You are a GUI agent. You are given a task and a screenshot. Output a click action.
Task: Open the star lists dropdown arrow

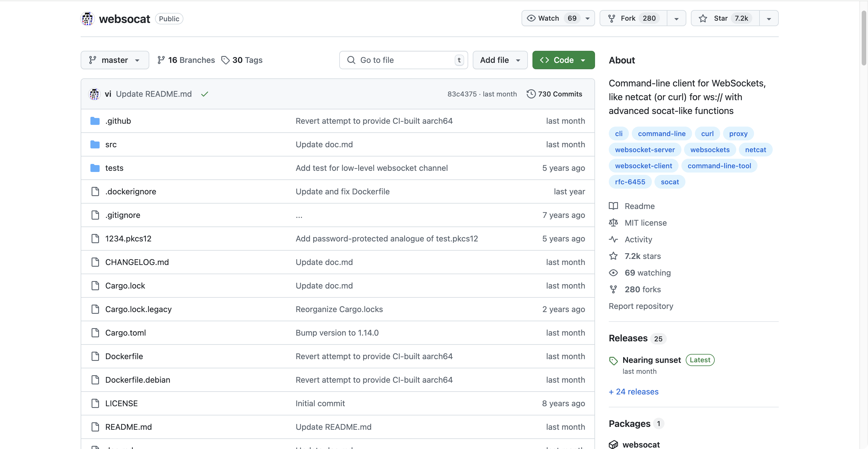pyautogui.click(x=769, y=19)
